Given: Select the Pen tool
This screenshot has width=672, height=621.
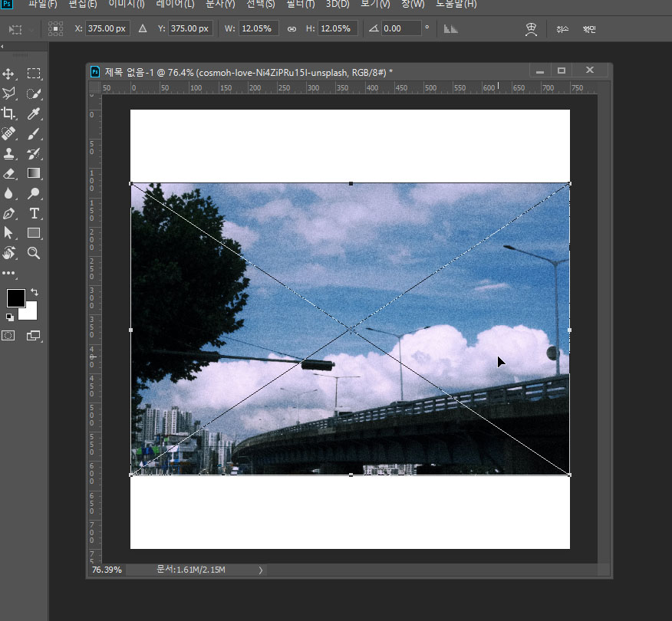Looking at the screenshot, I should (x=8, y=213).
